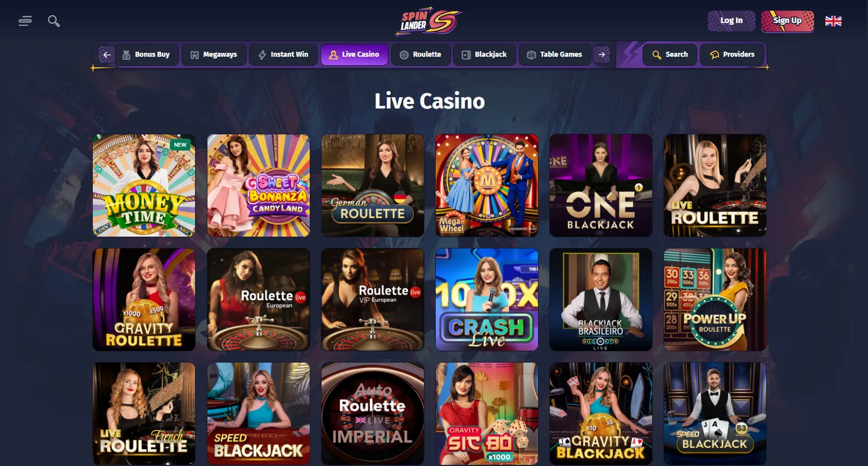Open the hamburger side menu
868x466 pixels.
click(25, 21)
